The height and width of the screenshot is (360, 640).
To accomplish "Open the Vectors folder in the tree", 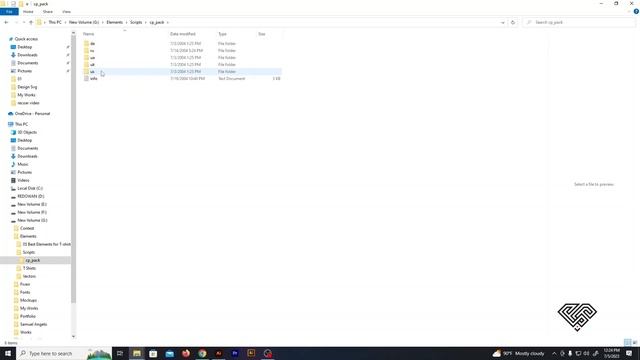I will 29,276.
